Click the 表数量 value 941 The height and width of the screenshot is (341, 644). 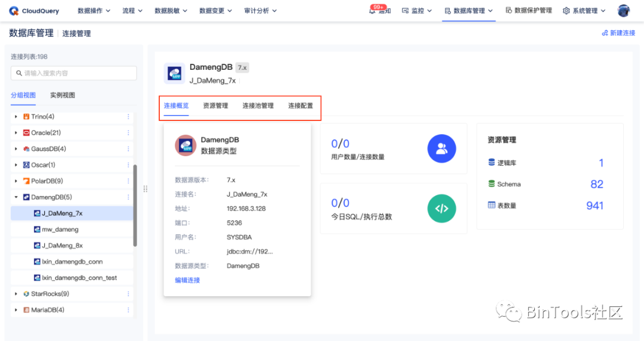595,206
